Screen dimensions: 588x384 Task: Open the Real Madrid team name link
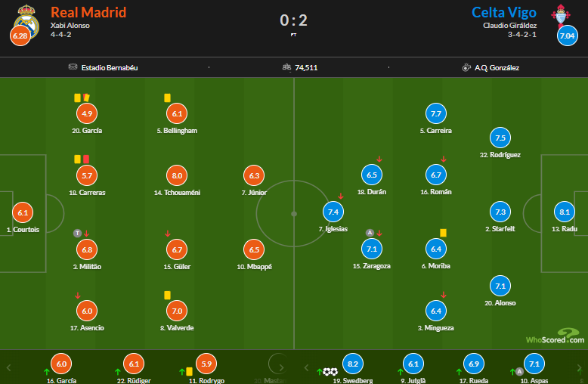(88, 12)
